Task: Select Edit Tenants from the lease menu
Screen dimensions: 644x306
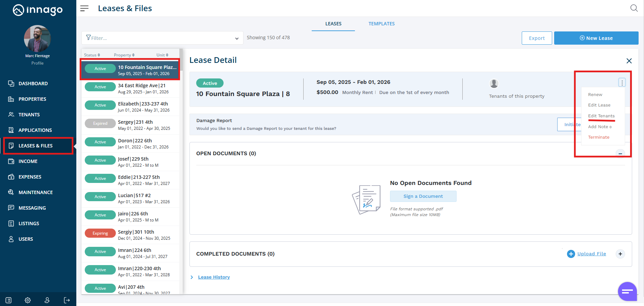Action: pos(601,116)
